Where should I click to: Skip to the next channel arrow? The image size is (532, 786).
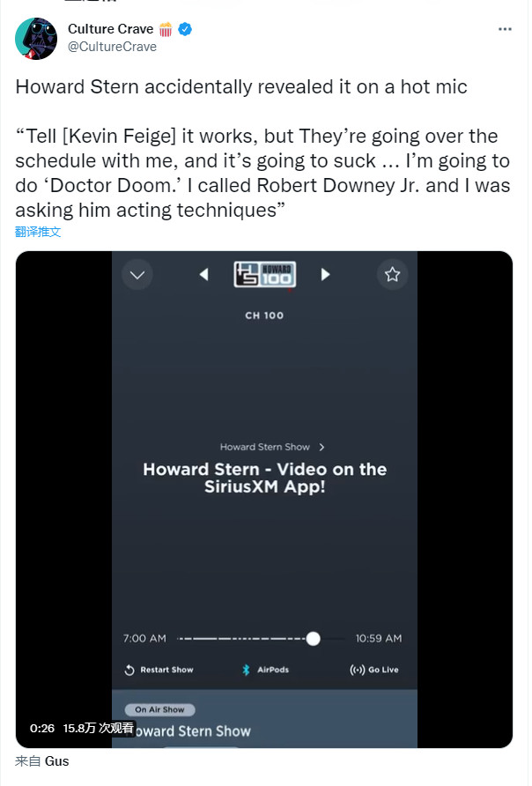325,275
